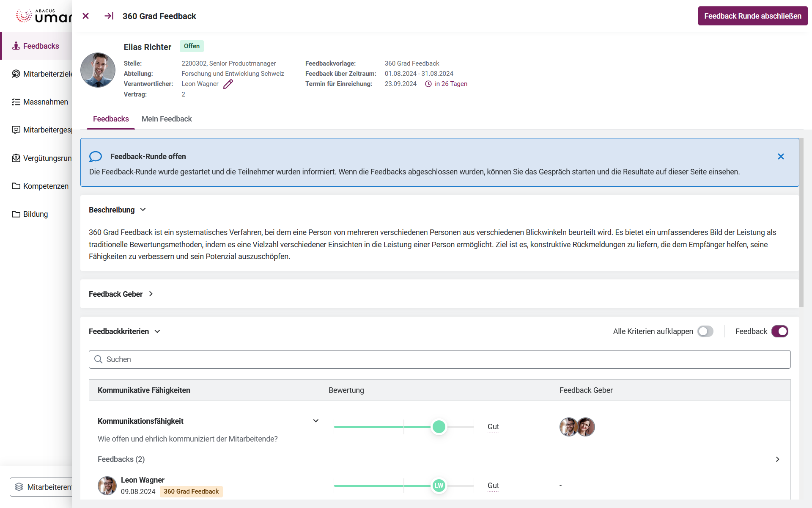Click Feedback Runde abschließen button
Image resolution: width=812 pixels, height=508 pixels.
[752, 16]
